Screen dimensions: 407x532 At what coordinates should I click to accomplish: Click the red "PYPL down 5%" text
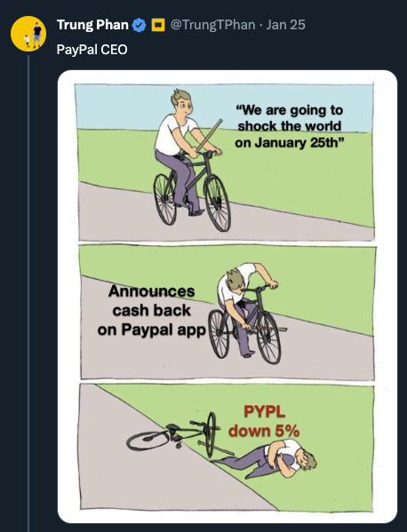tap(264, 421)
